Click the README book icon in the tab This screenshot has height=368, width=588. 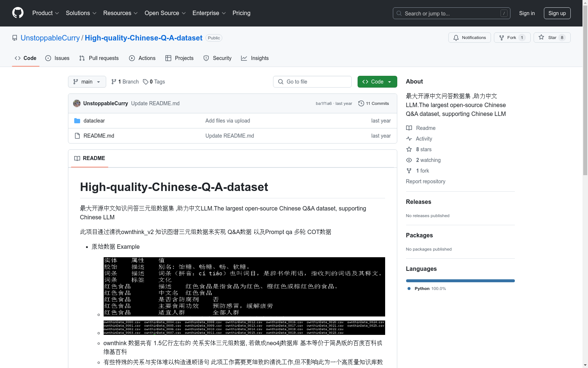tap(77, 158)
